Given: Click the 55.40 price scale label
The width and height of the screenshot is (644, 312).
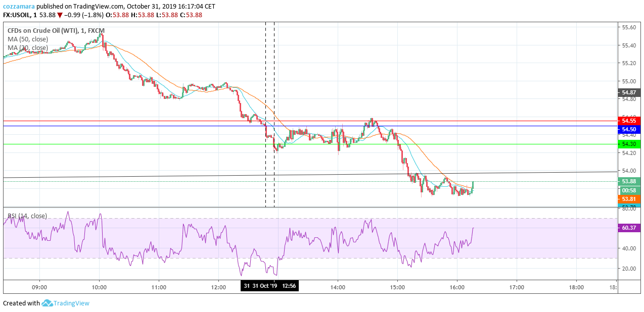Looking at the screenshot, I should click(629, 45).
